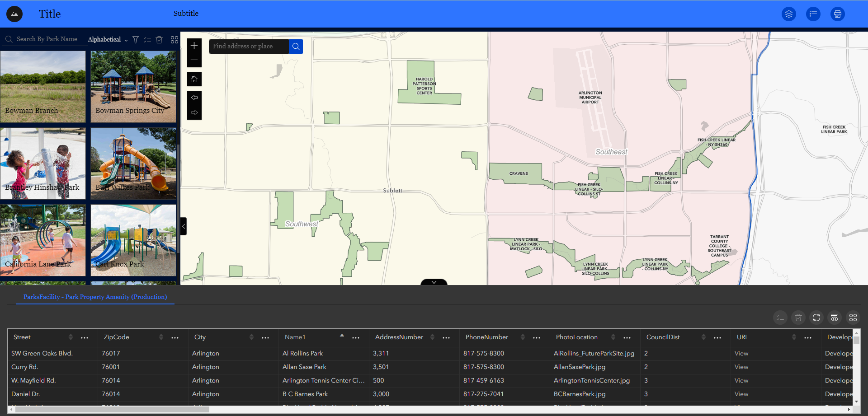
Task: Toggle gallery grid view layout
Action: tap(175, 40)
